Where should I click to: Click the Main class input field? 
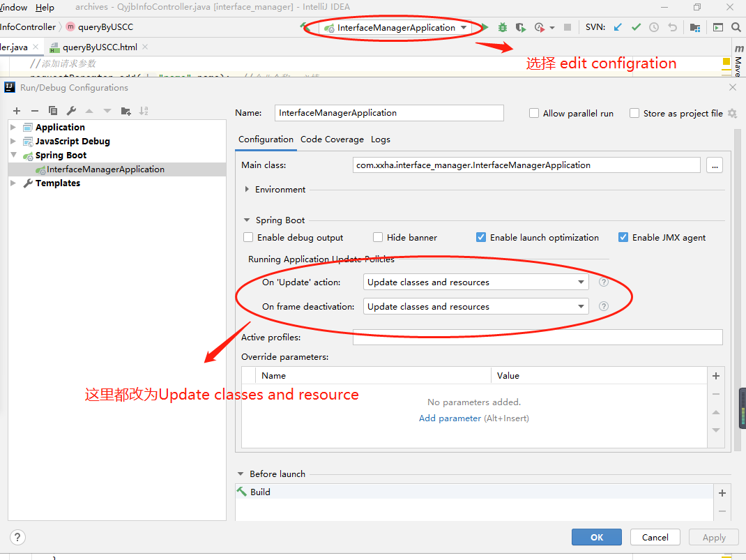[x=526, y=165]
